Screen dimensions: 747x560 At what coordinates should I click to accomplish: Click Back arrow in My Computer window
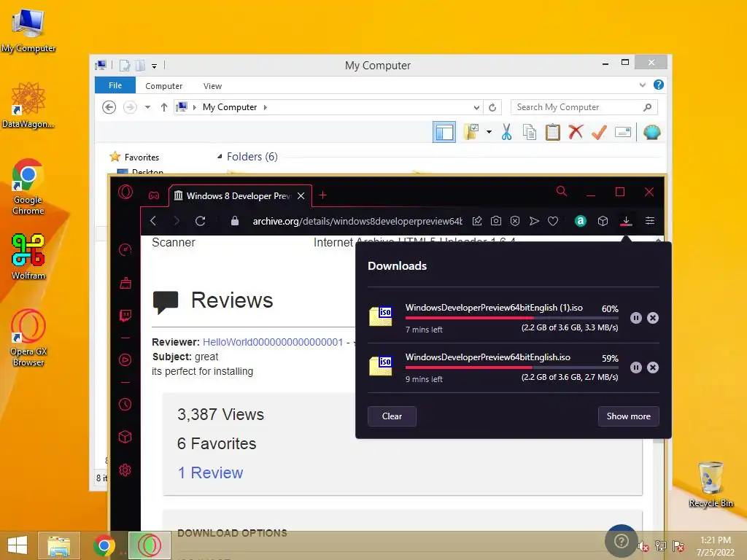(x=109, y=107)
